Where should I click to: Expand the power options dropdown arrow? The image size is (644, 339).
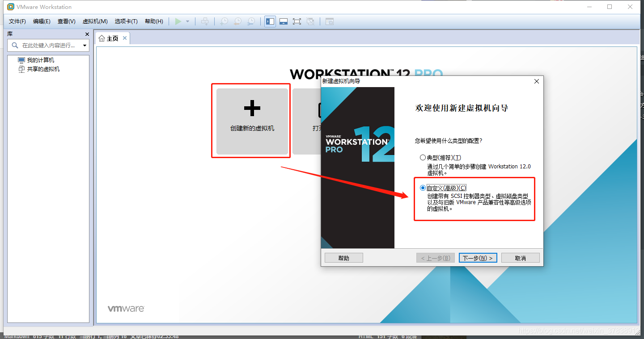(187, 21)
